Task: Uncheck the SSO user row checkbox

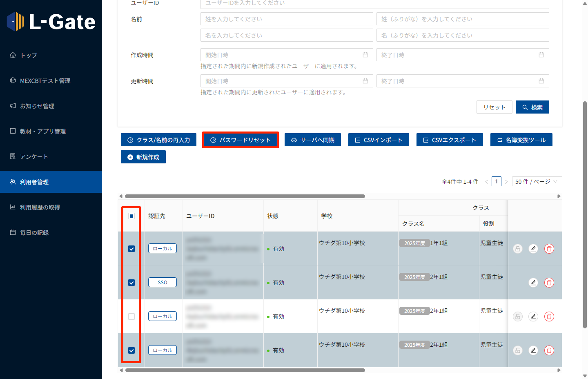Action: [x=131, y=283]
